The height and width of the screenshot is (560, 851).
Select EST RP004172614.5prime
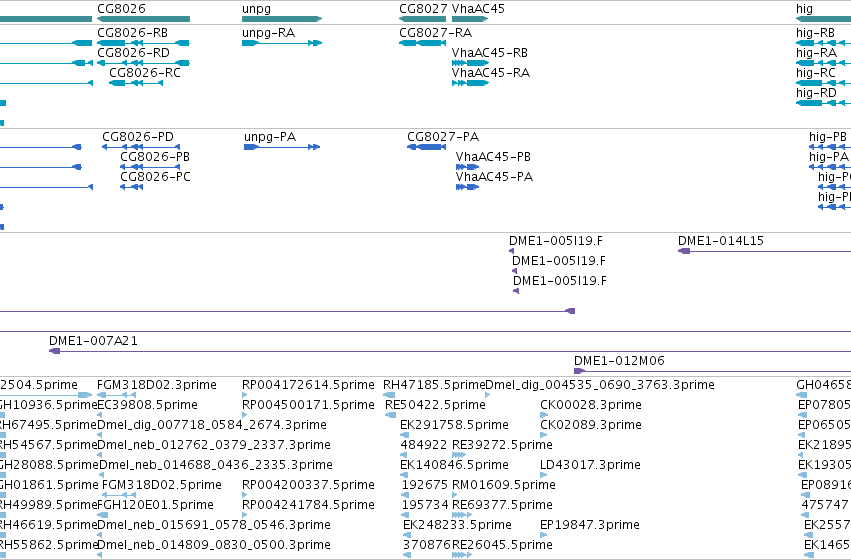(x=308, y=385)
